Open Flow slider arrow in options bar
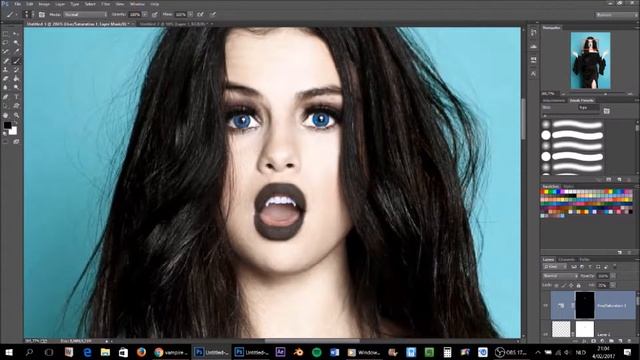The width and height of the screenshot is (640, 360). coord(191,14)
